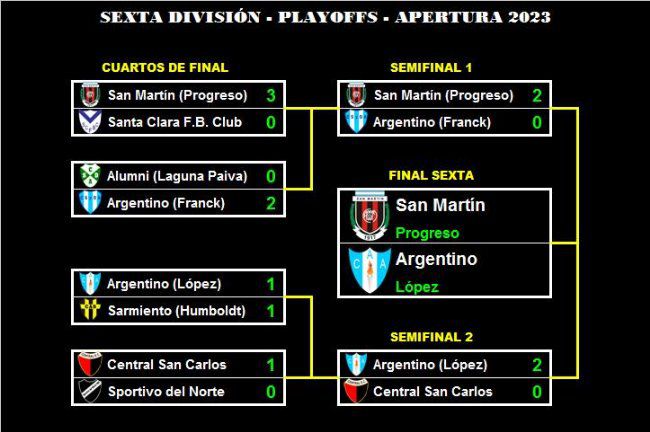Screen dimensions: 650x432
Task: Click the Sportivo del Norte crest
Action: 90,391
